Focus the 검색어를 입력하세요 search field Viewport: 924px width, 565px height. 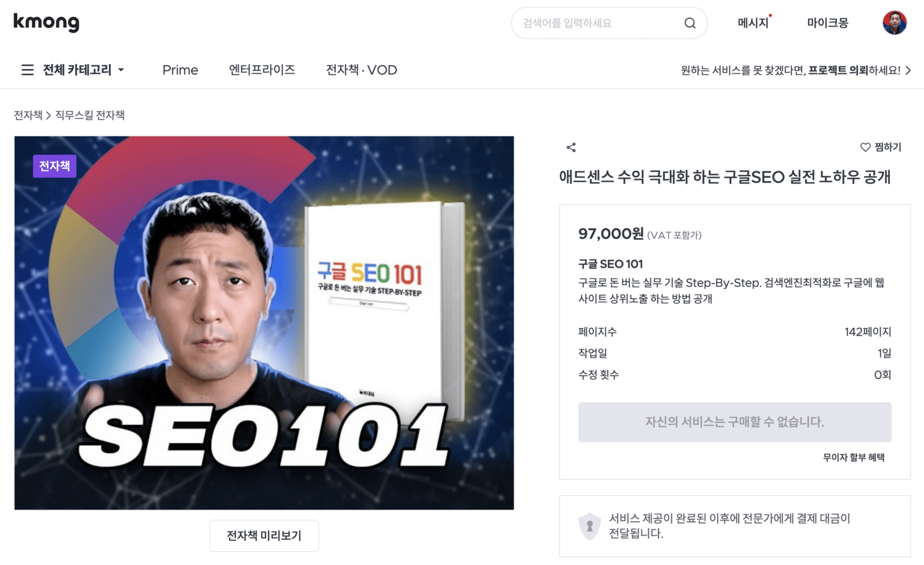[601, 23]
